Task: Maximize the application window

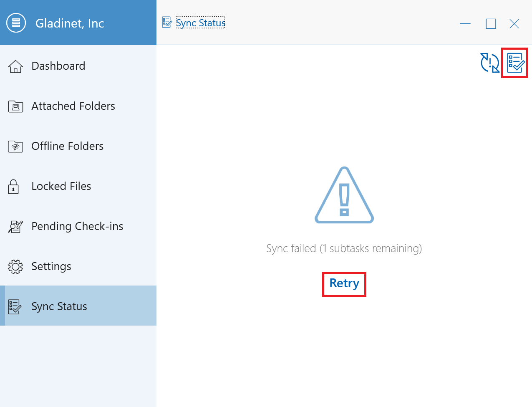Action: (491, 24)
